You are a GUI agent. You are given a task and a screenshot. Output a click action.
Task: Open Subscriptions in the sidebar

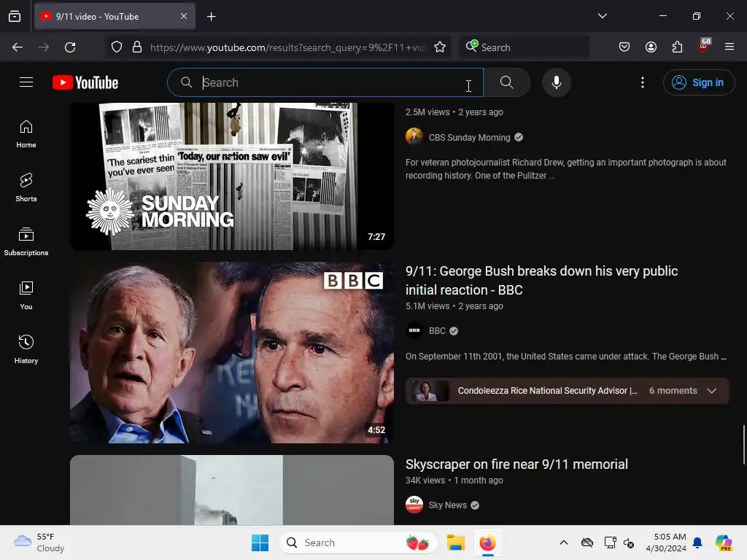[x=26, y=241]
